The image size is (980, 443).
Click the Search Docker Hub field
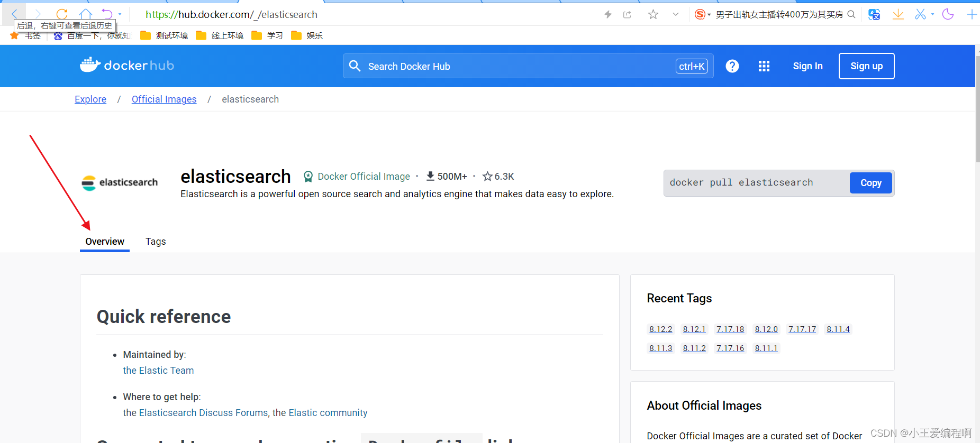(x=528, y=66)
